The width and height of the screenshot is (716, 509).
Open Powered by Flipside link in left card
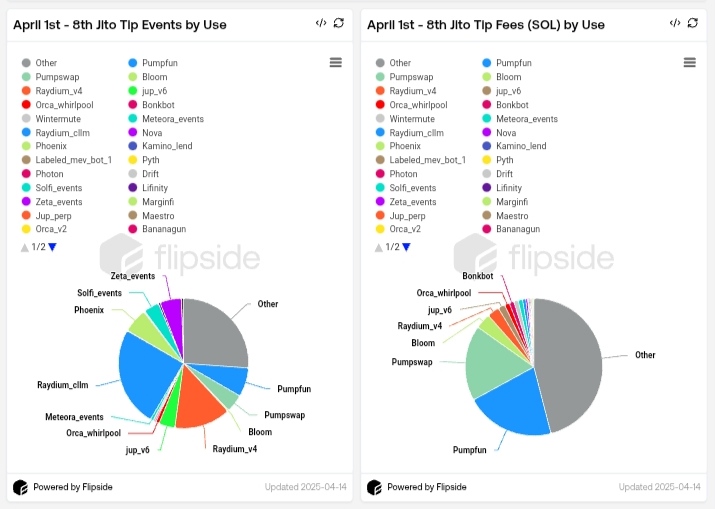(72, 487)
